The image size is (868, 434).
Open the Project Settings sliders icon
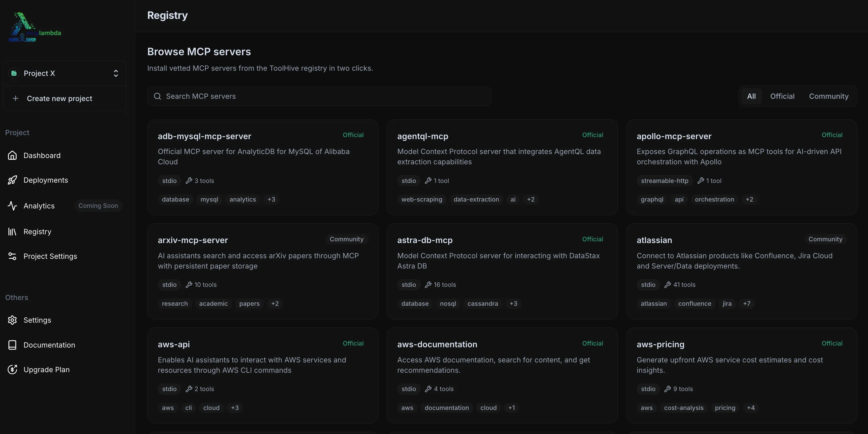point(13,256)
